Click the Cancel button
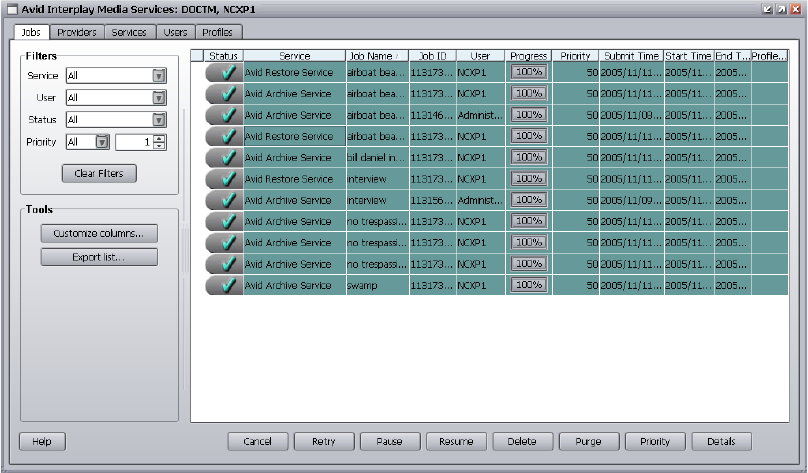Viewport: 808px width, 473px height. (x=258, y=442)
